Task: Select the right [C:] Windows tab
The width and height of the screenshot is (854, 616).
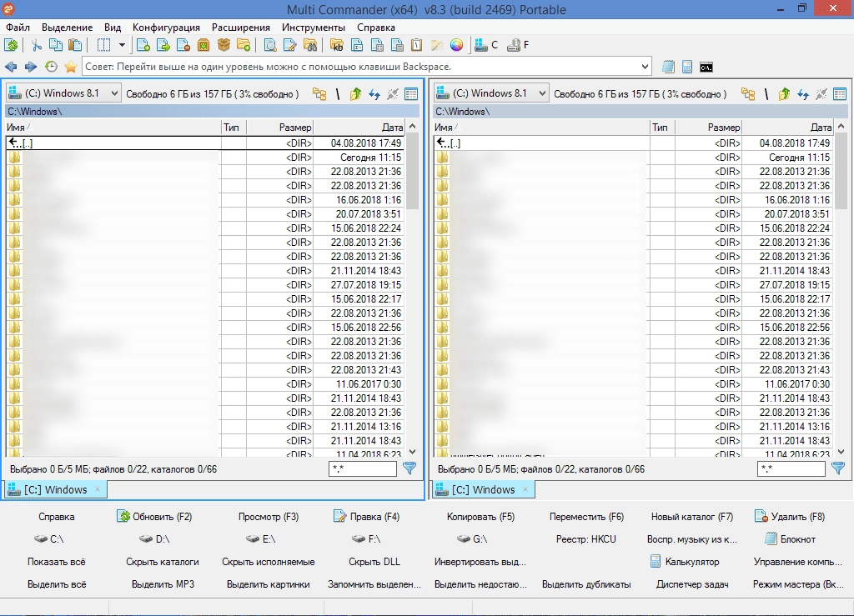Action: tap(484, 490)
